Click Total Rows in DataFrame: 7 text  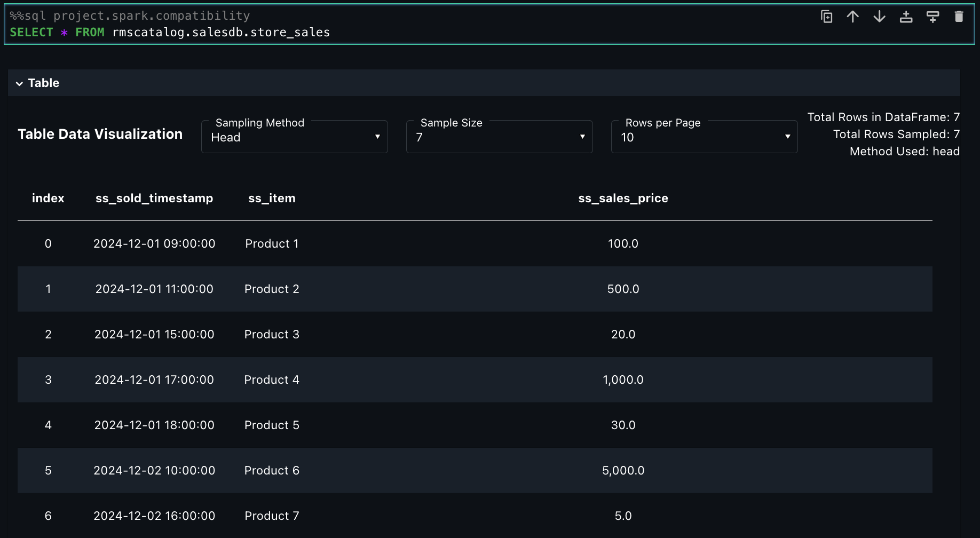883,117
